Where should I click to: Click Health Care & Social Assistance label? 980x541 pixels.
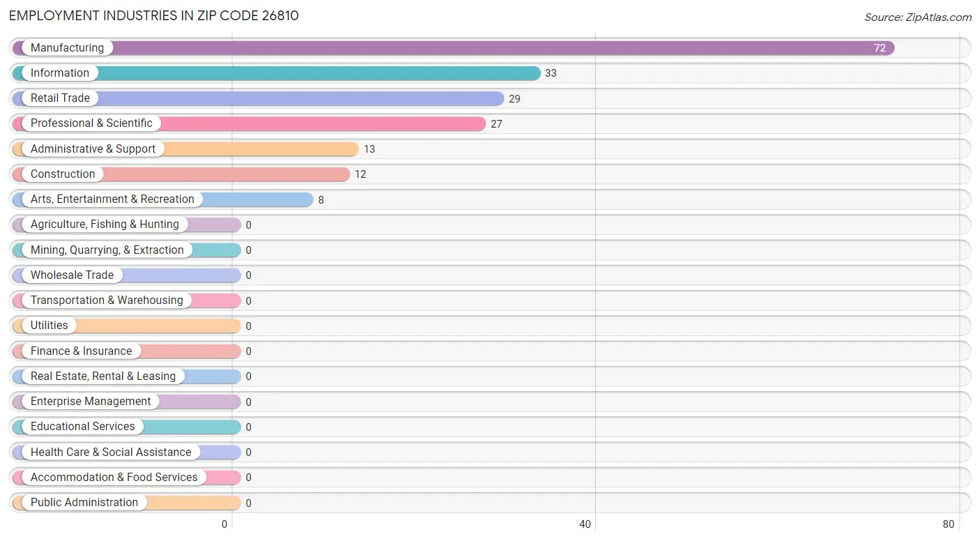pyautogui.click(x=111, y=452)
